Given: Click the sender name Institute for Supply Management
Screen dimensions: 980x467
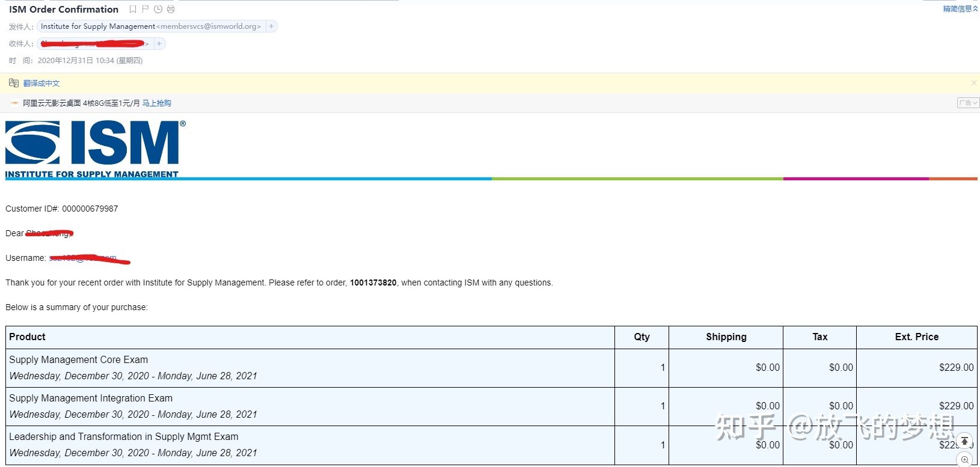Looking at the screenshot, I should click(x=97, y=26).
